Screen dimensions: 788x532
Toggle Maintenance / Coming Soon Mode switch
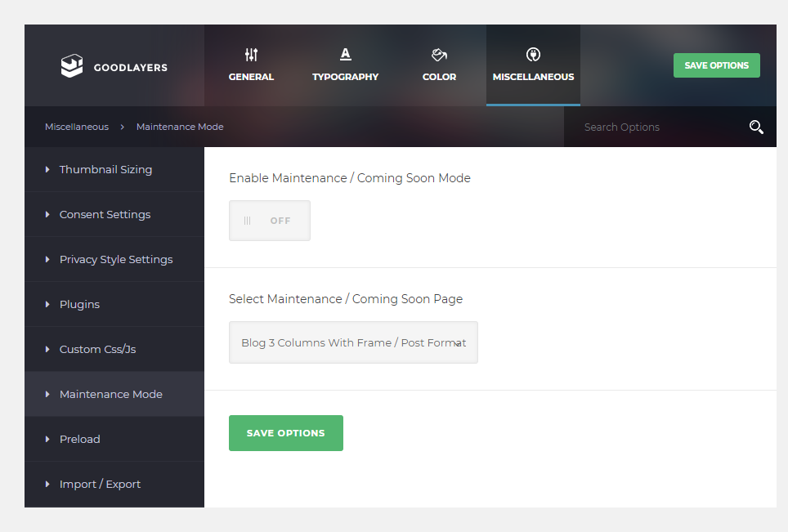pyautogui.click(x=270, y=221)
